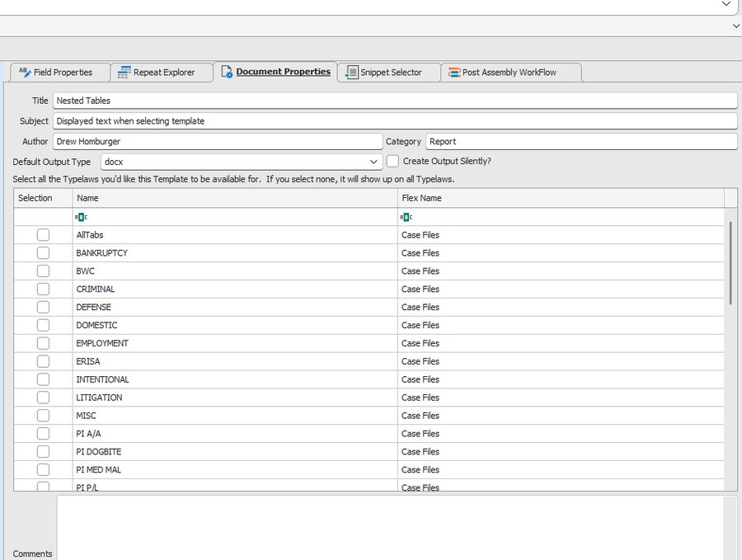Click the typelaw list vertical scrollbar

pos(730,263)
